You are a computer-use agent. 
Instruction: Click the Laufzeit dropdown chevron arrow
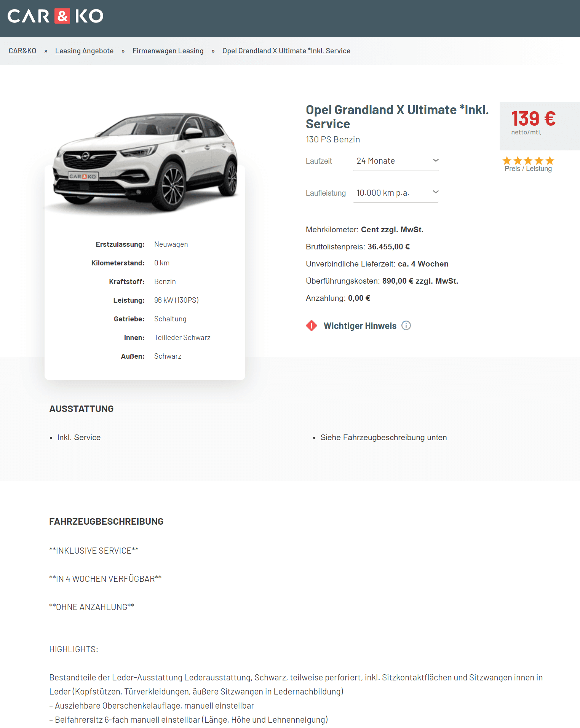tap(436, 160)
